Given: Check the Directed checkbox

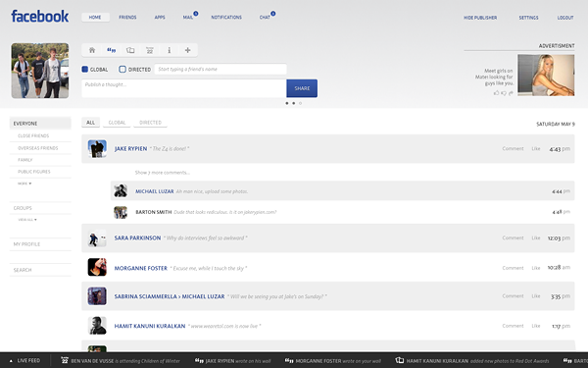Looking at the screenshot, I should (x=122, y=69).
